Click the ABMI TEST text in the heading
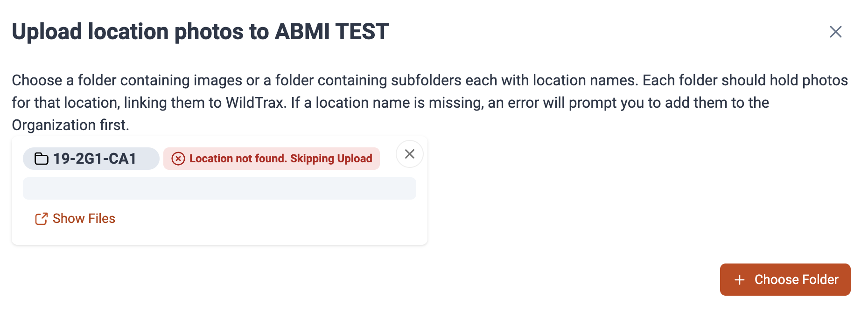Image resolution: width=868 pixels, height=319 pixels. (x=331, y=32)
